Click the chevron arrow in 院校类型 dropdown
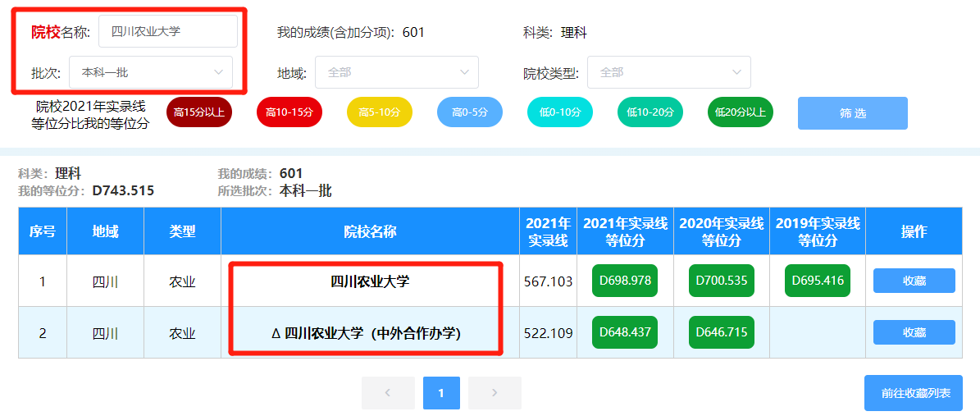This screenshot has height=416, width=980. 736,72
